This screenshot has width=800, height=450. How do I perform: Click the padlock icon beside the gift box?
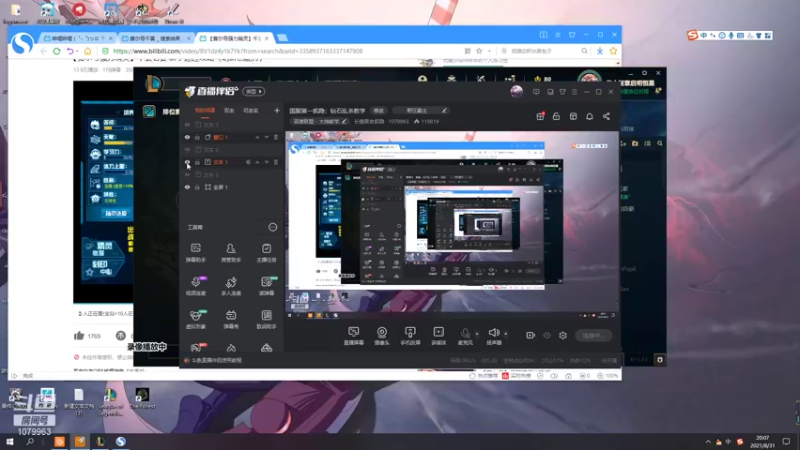pos(556,116)
